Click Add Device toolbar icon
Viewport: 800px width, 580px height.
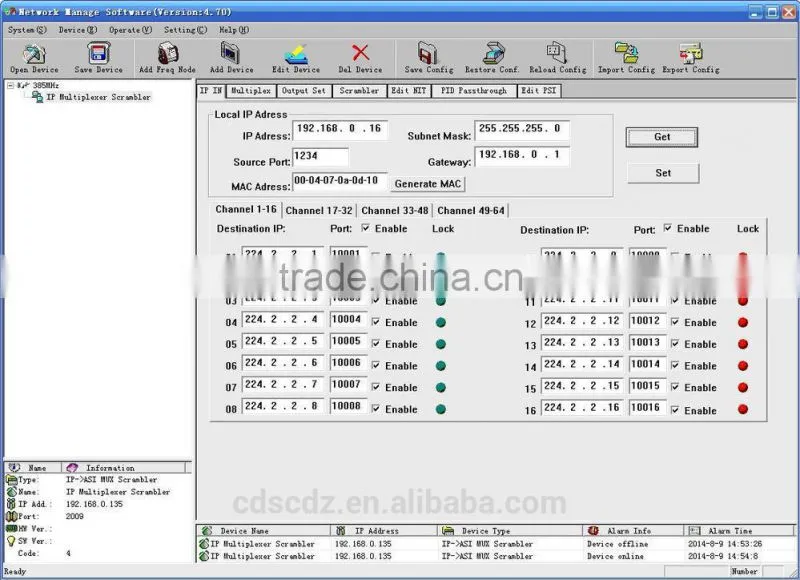[x=231, y=53]
